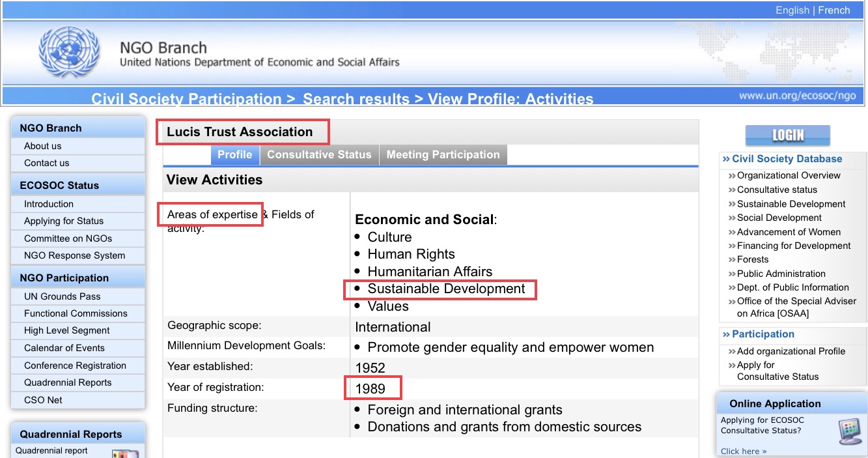
Task: Click the View Activities heading
Action: (214, 180)
